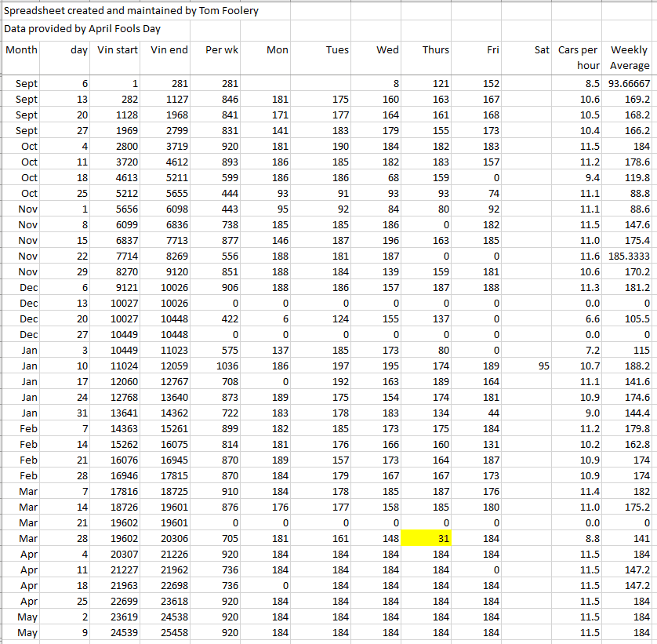Viewport: 657px width, 644px height.
Task: Click the 'Per wk' column header
Action: click(221, 50)
